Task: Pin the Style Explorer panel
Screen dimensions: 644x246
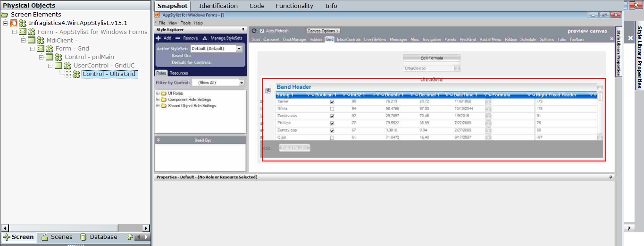Action: click(243, 30)
